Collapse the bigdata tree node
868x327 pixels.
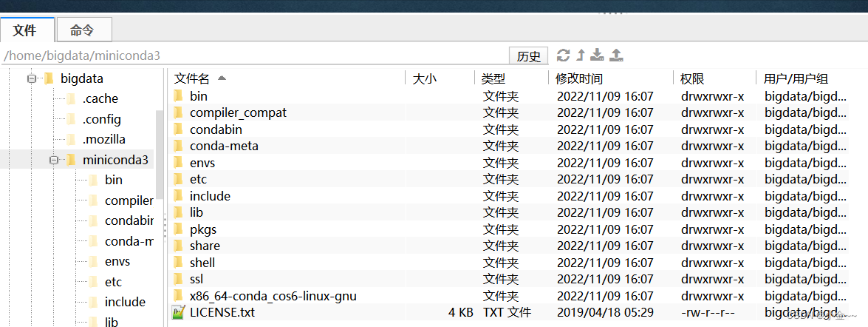[32, 79]
